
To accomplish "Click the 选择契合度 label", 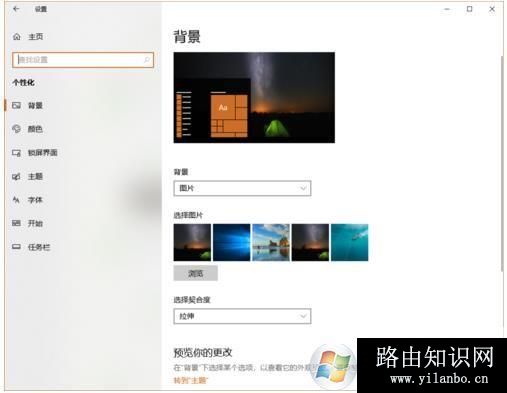I will coord(192,300).
